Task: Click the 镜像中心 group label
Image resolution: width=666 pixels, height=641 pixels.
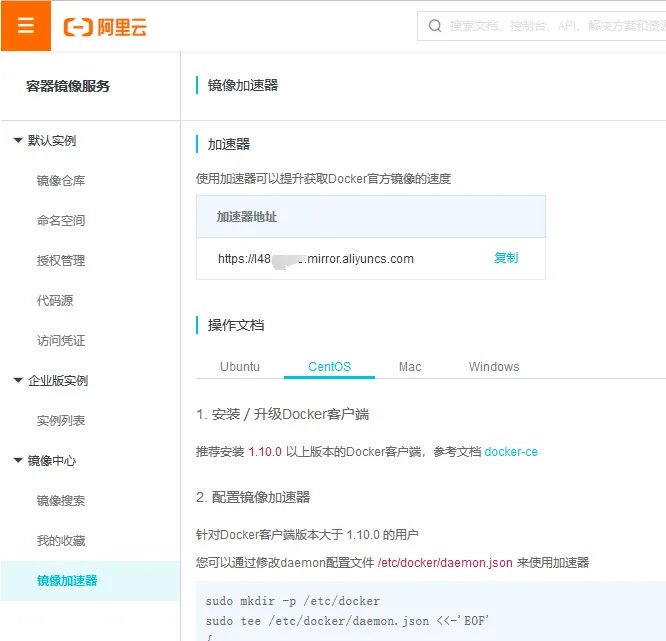Action: pyautogui.click(x=52, y=460)
